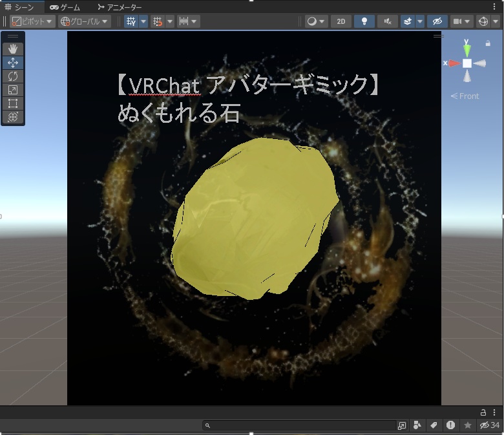Select the Scale tool
The image size is (504, 435).
tap(13, 90)
